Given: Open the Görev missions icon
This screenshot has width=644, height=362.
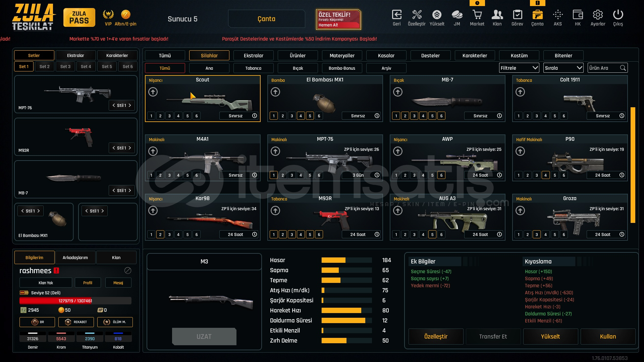Looking at the screenshot, I should [x=517, y=15].
